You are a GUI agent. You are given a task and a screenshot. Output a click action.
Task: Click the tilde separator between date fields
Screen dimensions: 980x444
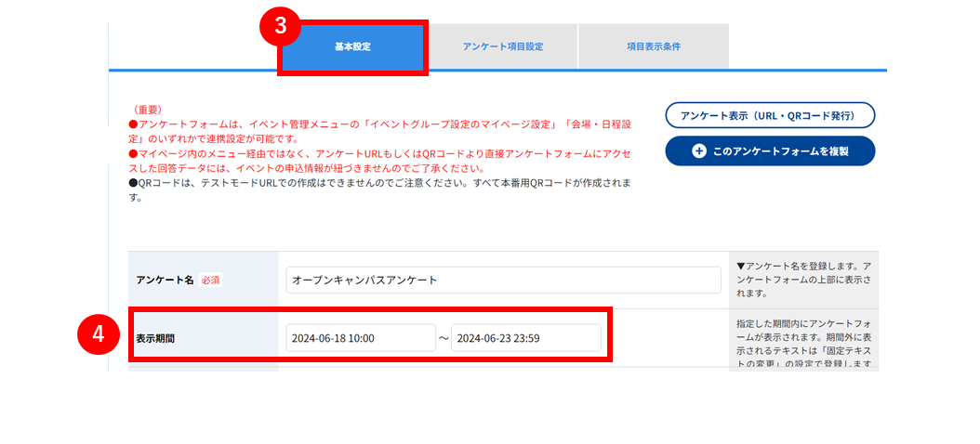(444, 338)
